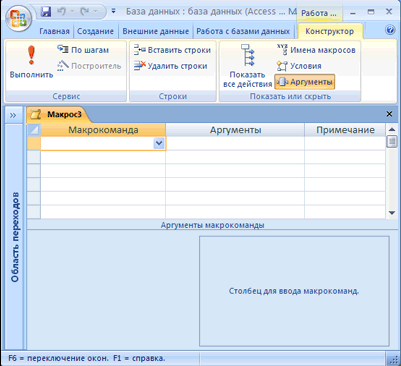This screenshot has height=366, width=401.
Task: Click the Office round logo button
Action: [18, 19]
